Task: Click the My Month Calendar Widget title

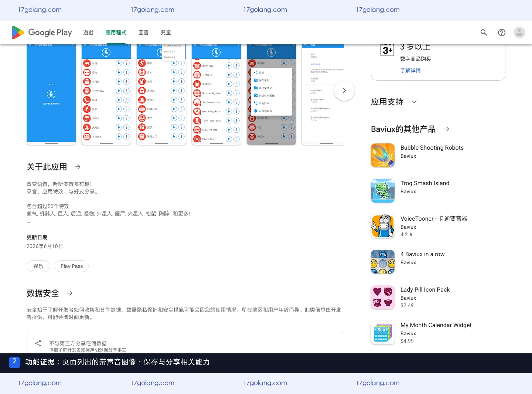Action: click(x=436, y=325)
